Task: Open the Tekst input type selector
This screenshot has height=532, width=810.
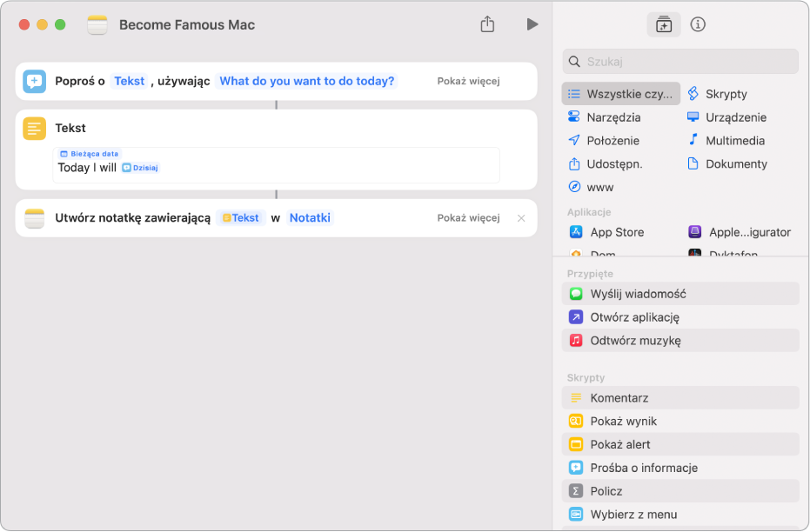Action: (x=129, y=82)
